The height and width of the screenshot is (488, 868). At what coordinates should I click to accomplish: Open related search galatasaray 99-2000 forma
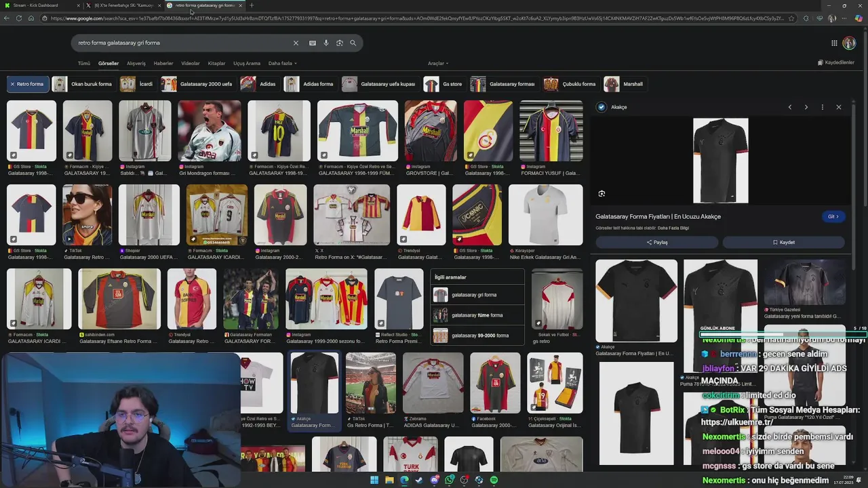pyautogui.click(x=477, y=335)
